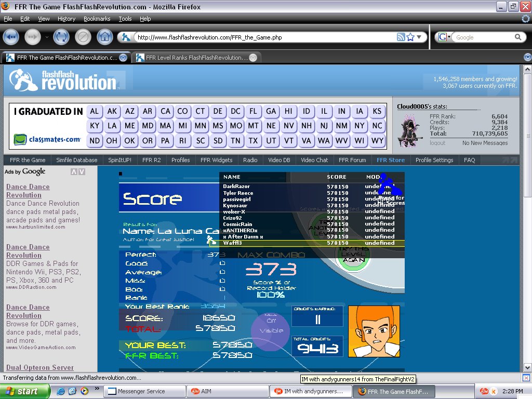This screenshot has height=399, width=532.
Task: Switch to IM with andygunners taskbar window
Action: (310, 391)
